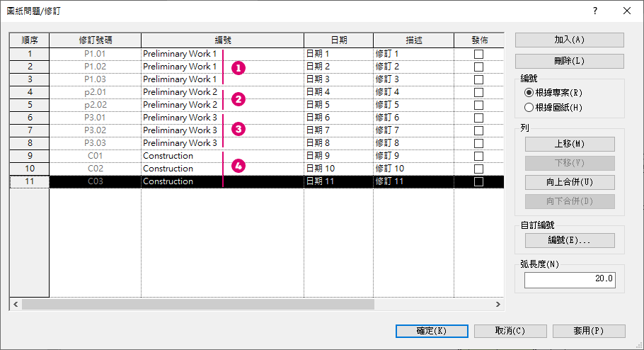Viewport: 644px width, 350px height.
Task: Click the 發佈 column header
Action: 479,40
